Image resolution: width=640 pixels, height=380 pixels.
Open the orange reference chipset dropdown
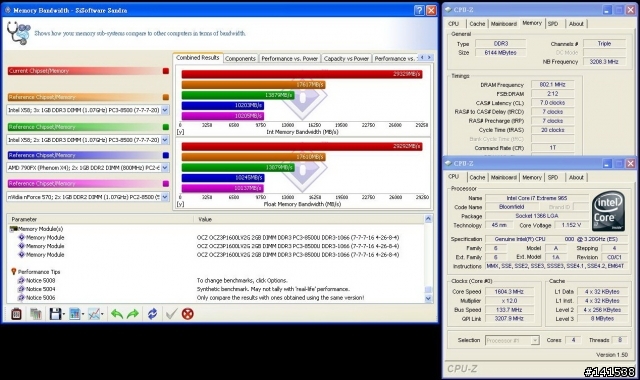165,110
